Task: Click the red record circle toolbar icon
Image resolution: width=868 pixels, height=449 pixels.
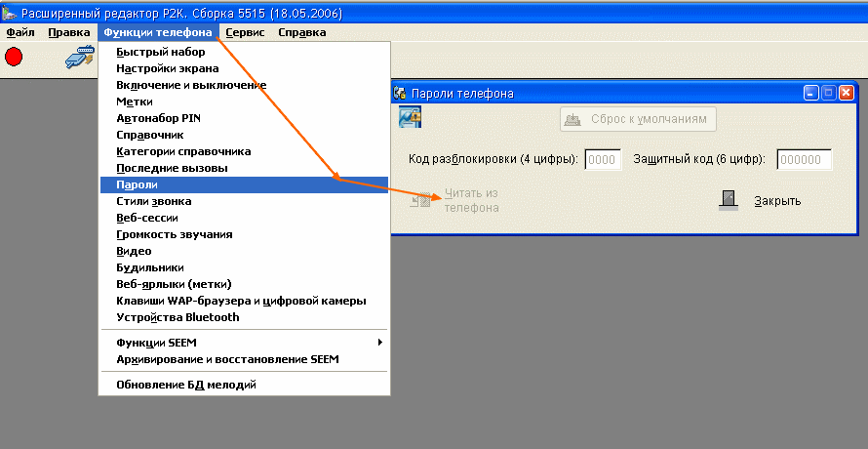Action: pos(14,57)
